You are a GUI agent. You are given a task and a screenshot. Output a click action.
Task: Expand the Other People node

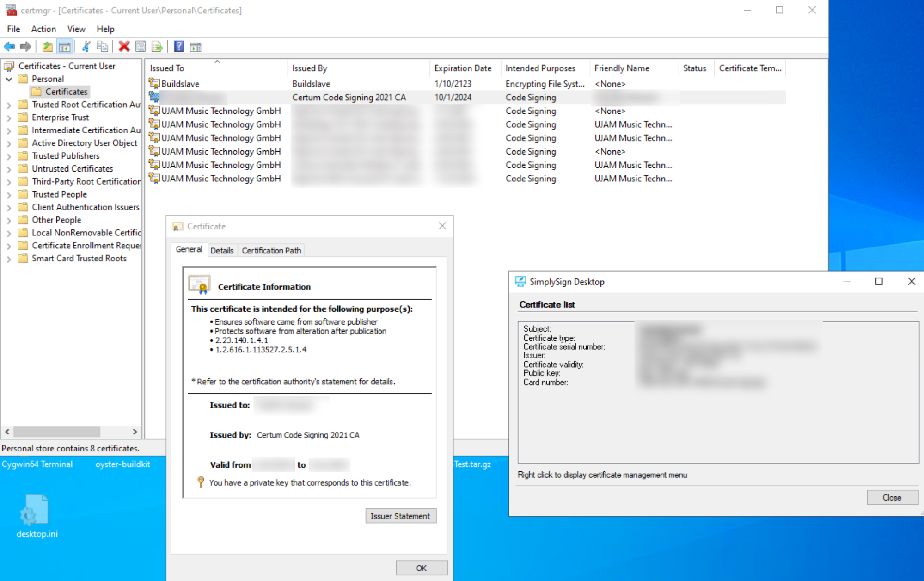pyautogui.click(x=9, y=220)
